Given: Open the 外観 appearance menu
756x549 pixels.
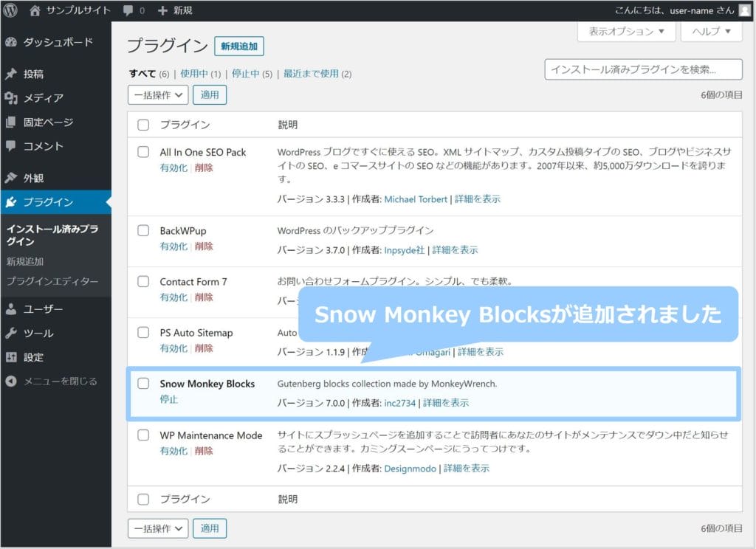Looking at the screenshot, I should click(x=33, y=178).
